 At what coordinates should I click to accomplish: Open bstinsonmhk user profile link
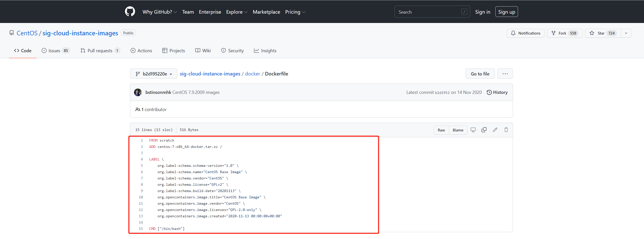(158, 92)
